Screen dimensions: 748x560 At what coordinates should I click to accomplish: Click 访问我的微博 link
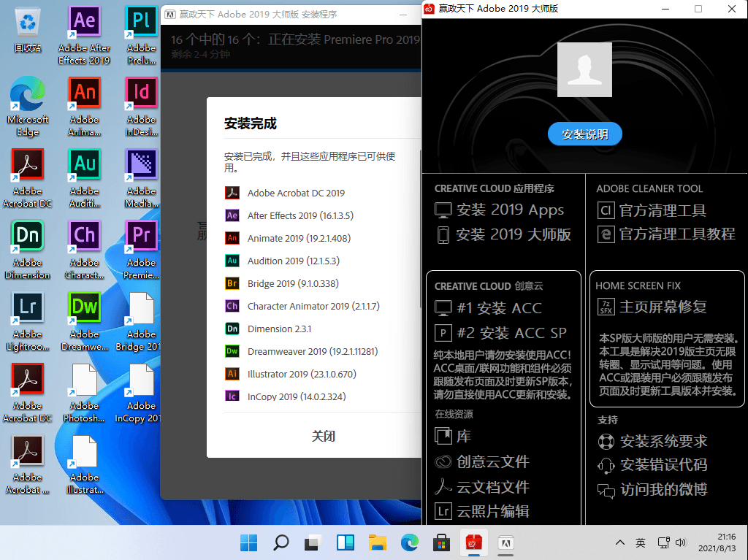(652, 489)
